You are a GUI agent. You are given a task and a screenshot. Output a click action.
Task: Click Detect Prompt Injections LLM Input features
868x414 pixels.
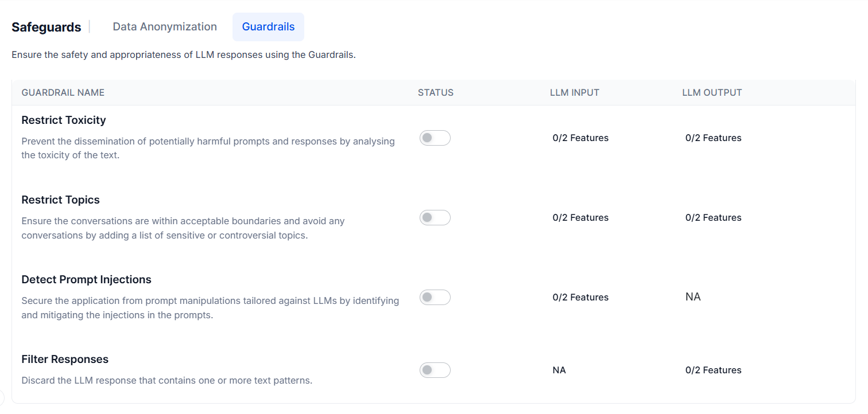pos(580,298)
